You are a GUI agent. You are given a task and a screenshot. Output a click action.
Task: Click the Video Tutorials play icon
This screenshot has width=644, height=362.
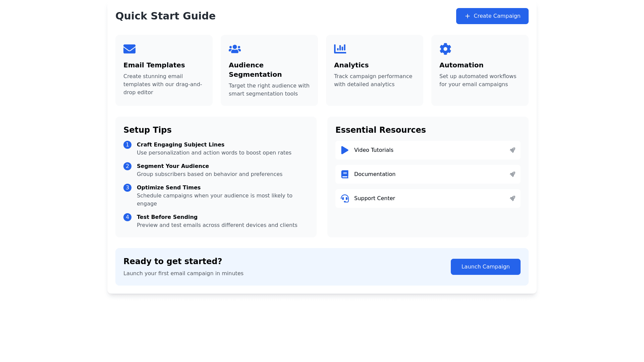tap(345, 150)
